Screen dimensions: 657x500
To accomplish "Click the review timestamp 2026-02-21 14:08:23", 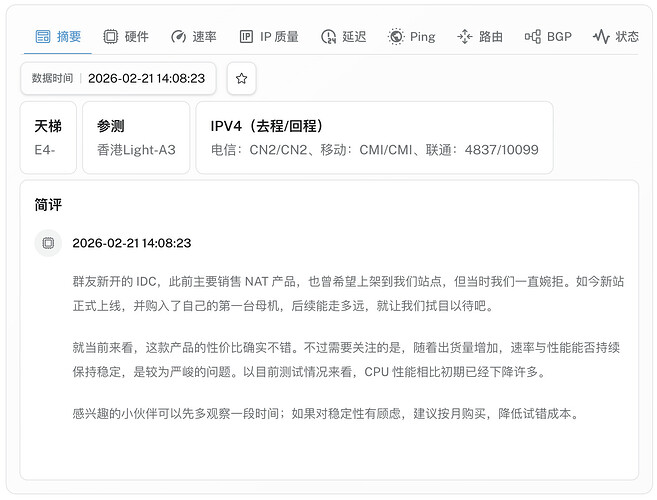I will click(x=132, y=243).
